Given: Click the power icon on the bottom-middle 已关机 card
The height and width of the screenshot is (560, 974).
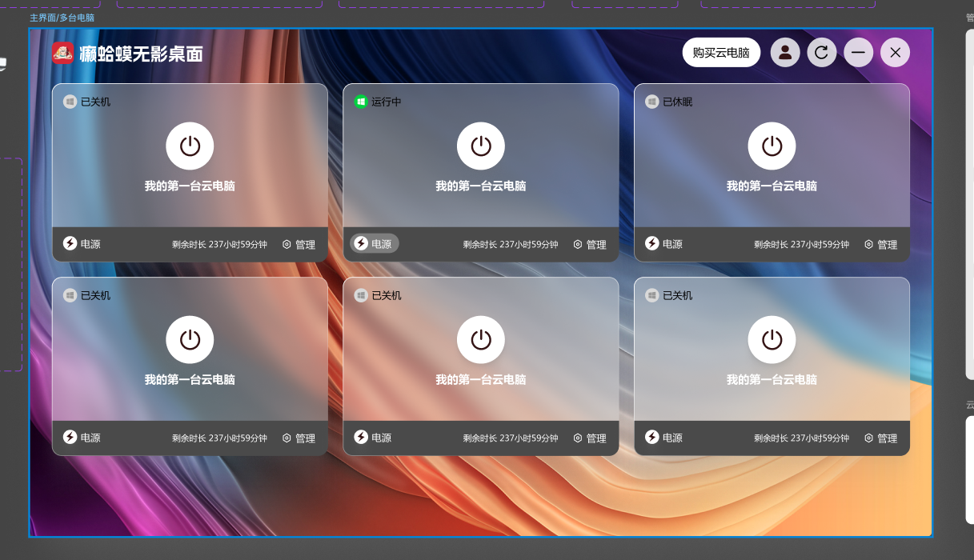Looking at the screenshot, I should (480, 339).
